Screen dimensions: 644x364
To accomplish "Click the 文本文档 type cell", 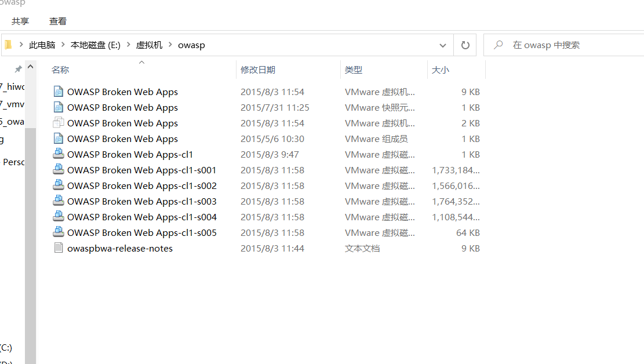I will 362,248.
